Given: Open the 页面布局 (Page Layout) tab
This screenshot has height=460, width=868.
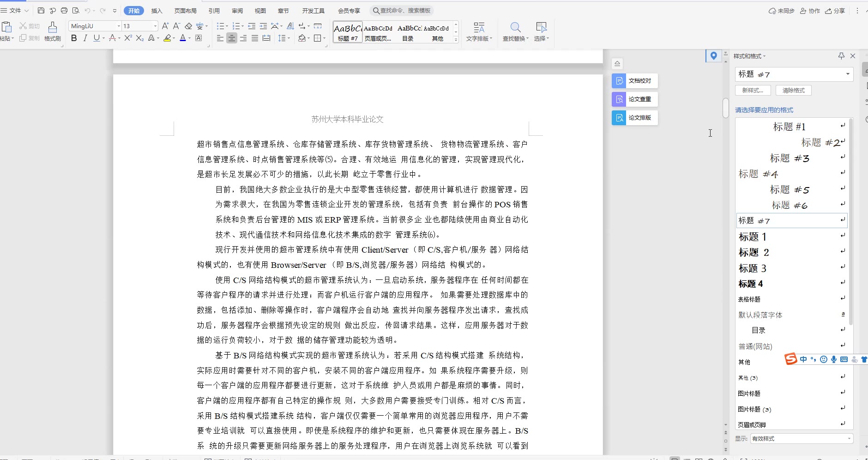Looking at the screenshot, I should (185, 11).
